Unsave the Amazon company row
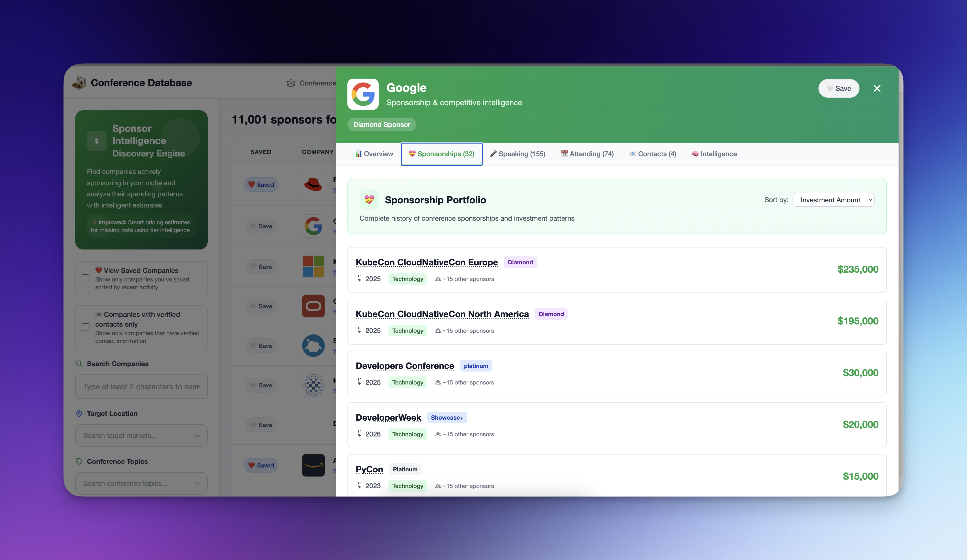Image resolution: width=967 pixels, height=560 pixels. (x=261, y=465)
